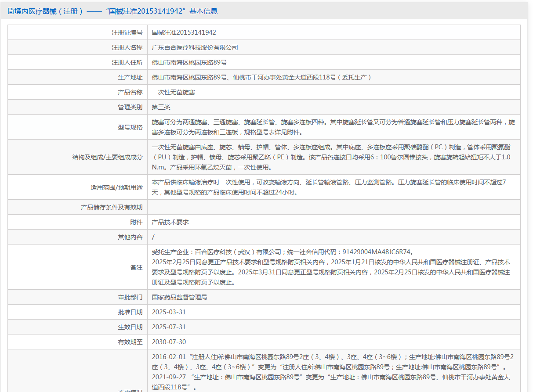Screen dimensions: 540x392
Task: Select registrant address 佛山市南海区桃园东路89号
Action: coord(189,62)
